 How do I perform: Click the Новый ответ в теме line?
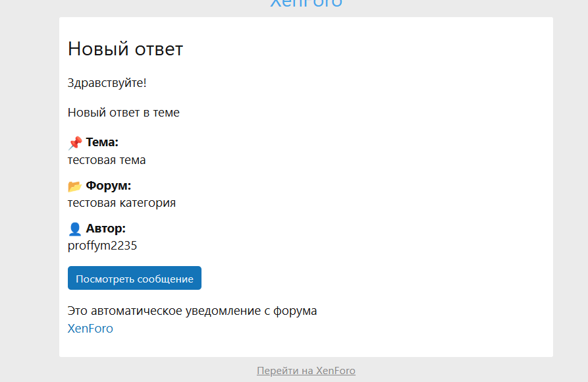(123, 113)
